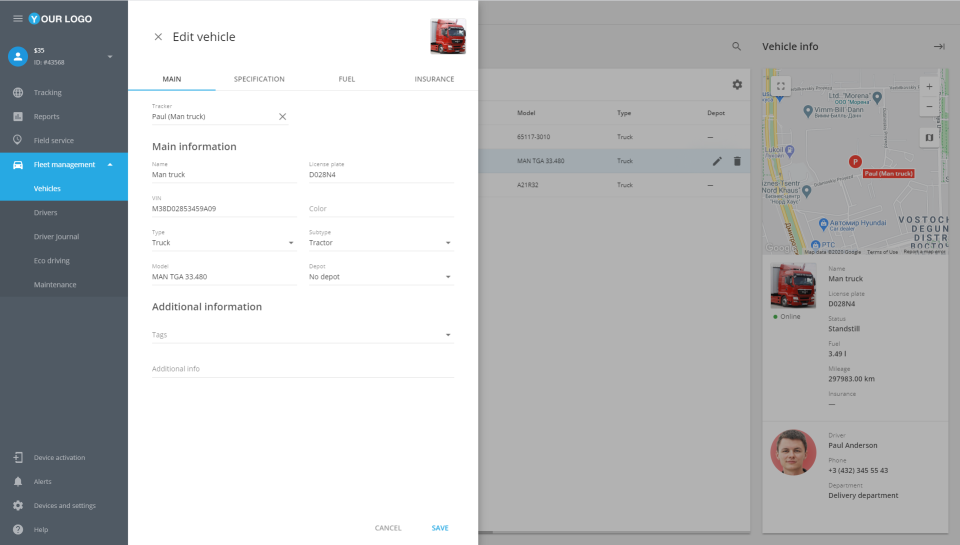The height and width of the screenshot is (545, 960).
Task: Close the Edit vehicle dialog
Action: (158, 37)
